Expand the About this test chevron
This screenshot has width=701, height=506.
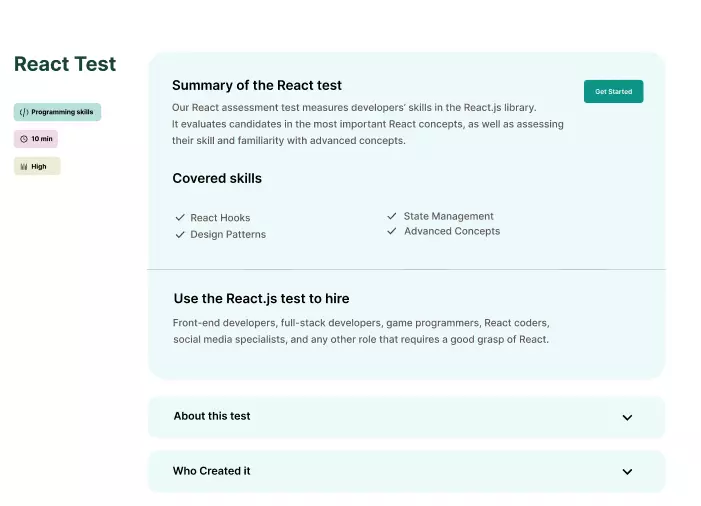pos(627,417)
